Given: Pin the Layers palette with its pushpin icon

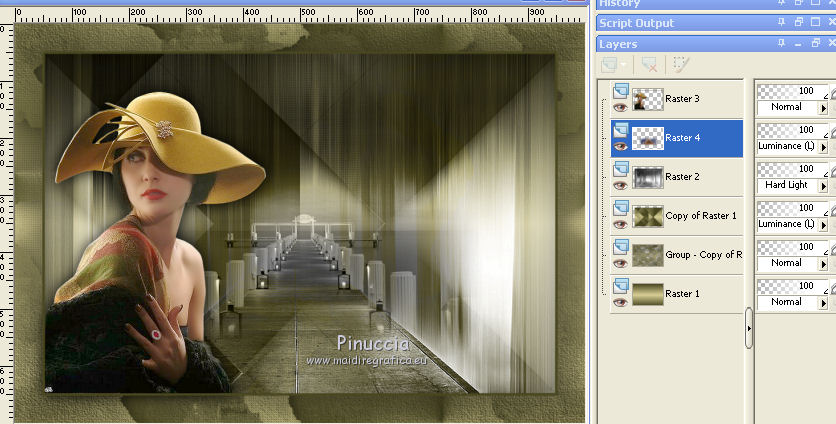Looking at the screenshot, I should 781,44.
